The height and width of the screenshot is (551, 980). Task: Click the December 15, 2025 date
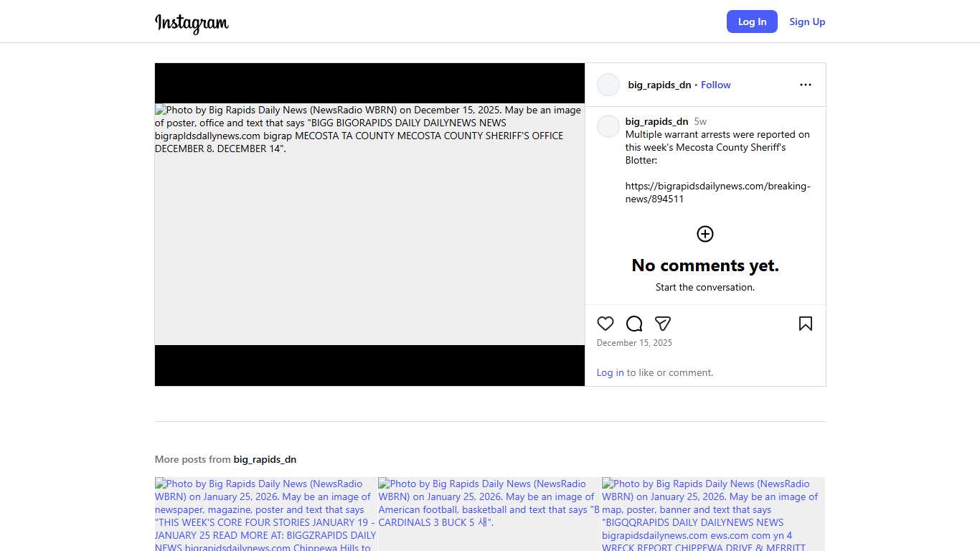[x=634, y=343]
